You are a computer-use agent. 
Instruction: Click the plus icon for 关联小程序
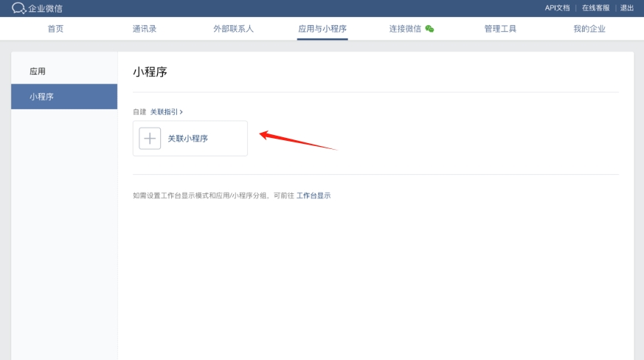point(150,139)
